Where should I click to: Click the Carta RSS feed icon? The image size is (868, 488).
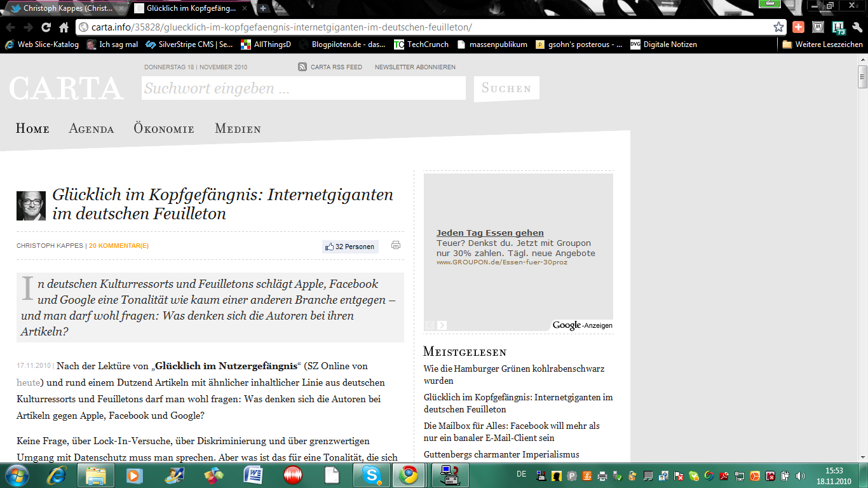tap(302, 67)
